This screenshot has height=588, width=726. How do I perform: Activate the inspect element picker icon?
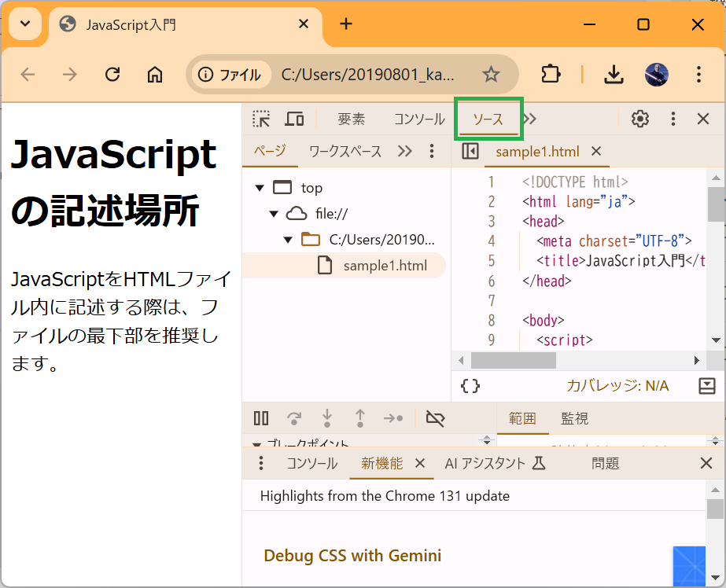(261, 119)
